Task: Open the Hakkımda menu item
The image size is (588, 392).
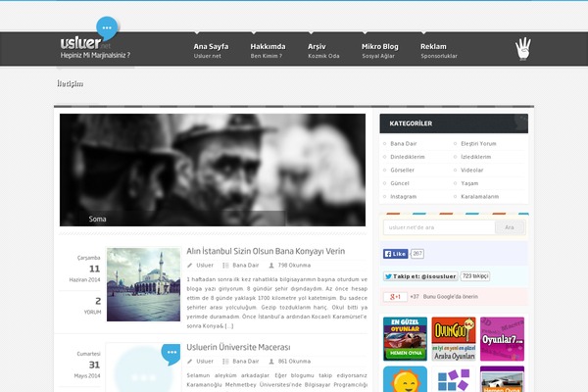Action: 268,50
